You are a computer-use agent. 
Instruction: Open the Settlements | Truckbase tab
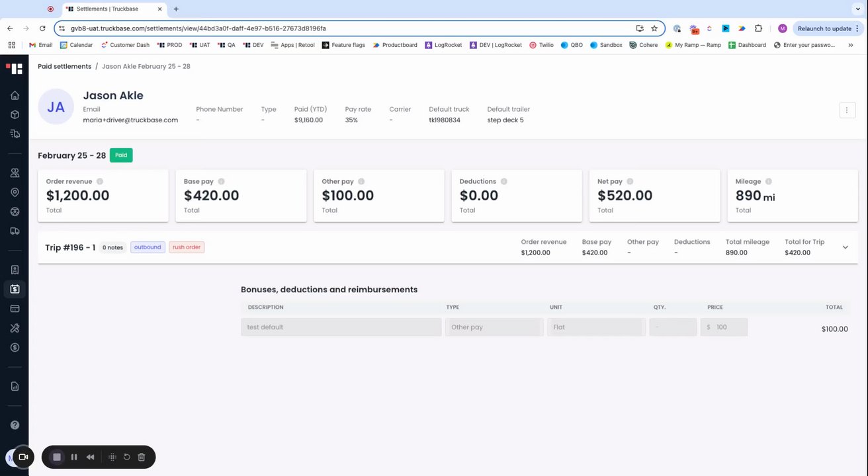click(x=114, y=9)
